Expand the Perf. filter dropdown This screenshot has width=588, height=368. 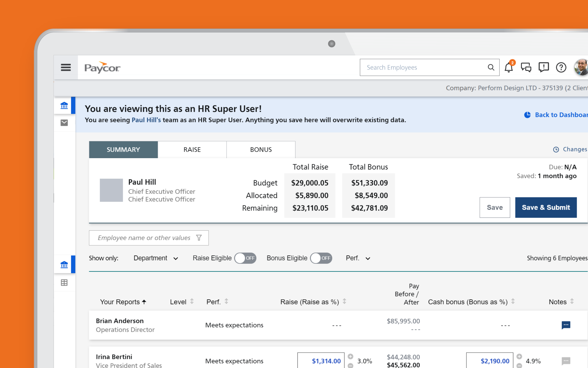[x=358, y=258]
